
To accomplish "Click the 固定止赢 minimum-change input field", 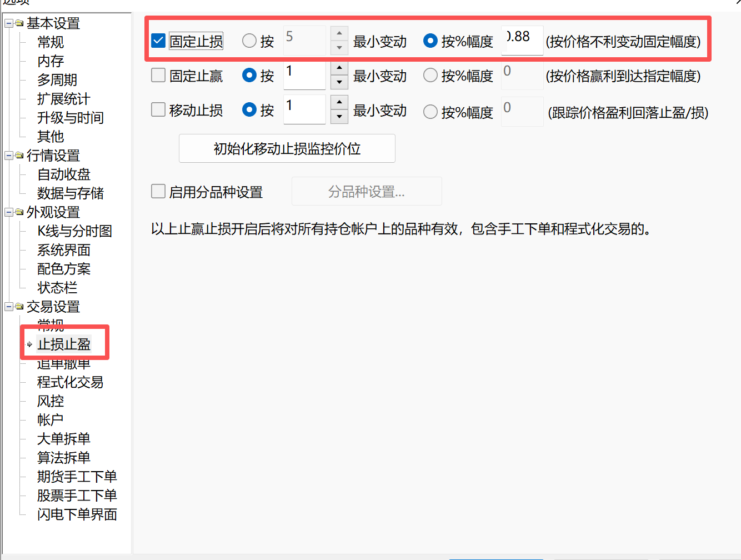I will coord(304,75).
